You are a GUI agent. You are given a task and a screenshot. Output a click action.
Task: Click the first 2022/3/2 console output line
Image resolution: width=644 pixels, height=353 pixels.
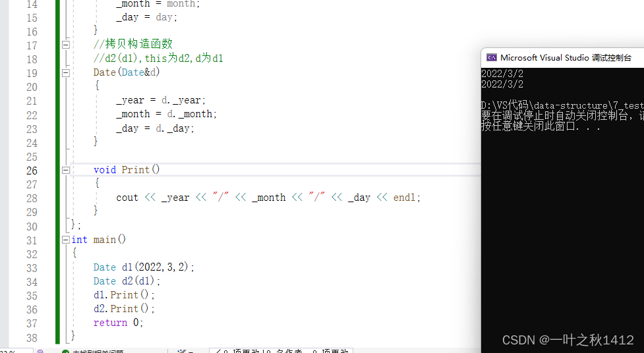point(502,74)
